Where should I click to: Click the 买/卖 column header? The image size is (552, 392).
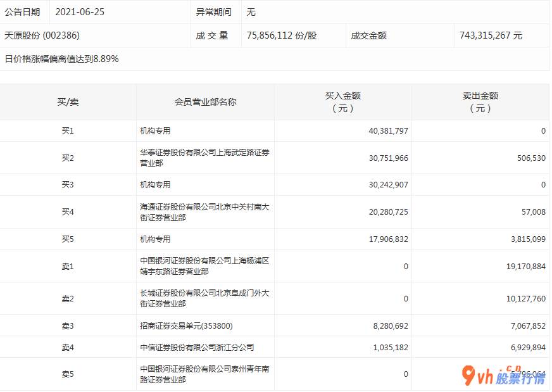(68, 102)
